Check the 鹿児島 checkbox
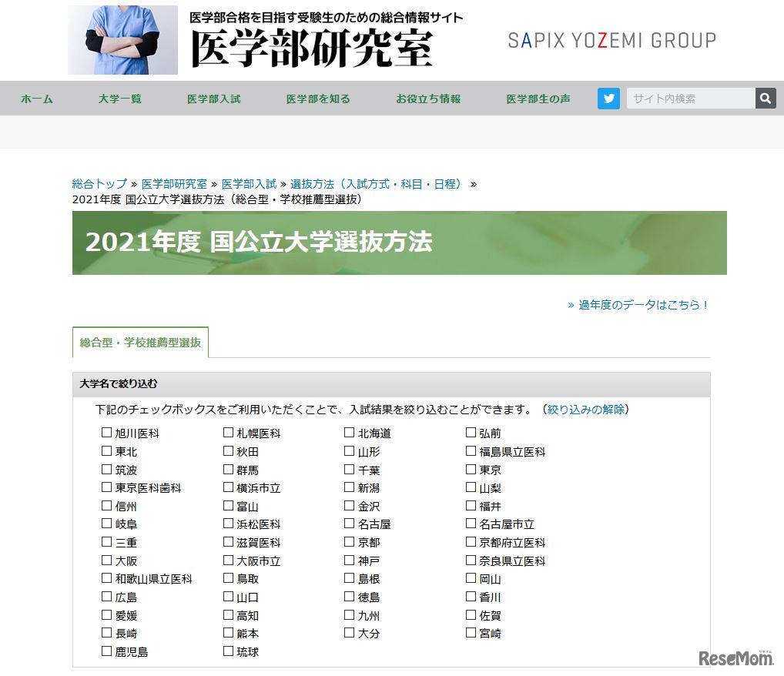 [x=106, y=651]
